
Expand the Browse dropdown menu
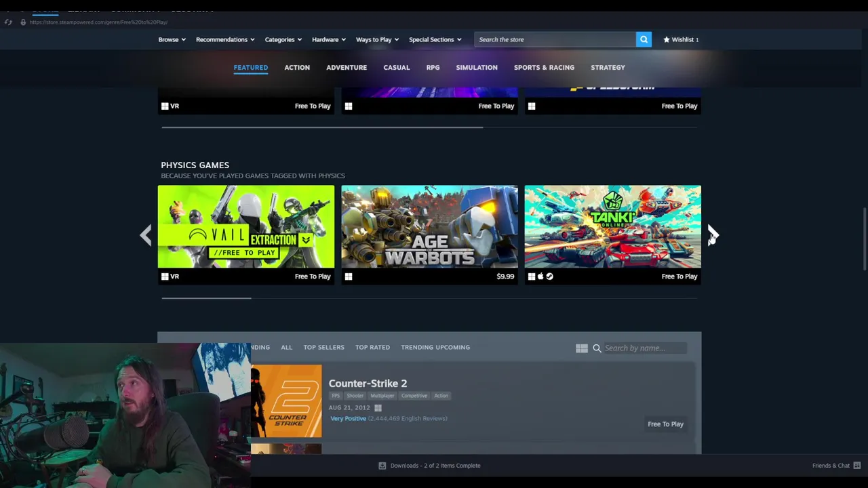[x=172, y=39]
